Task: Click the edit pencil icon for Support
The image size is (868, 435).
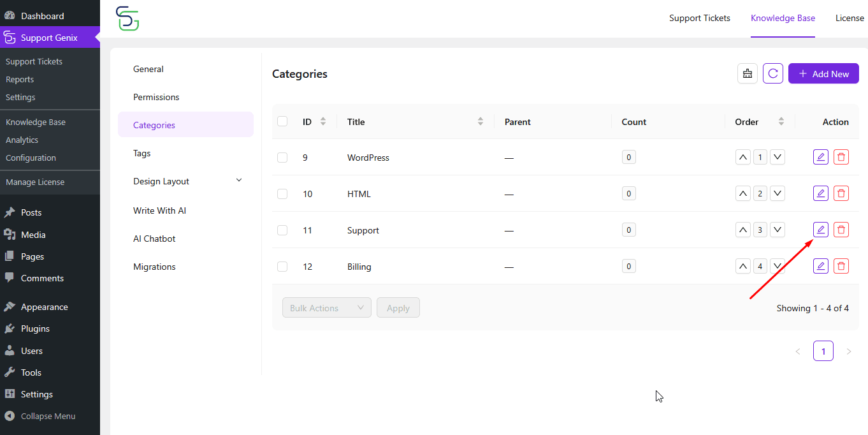Action: [x=821, y=230]
